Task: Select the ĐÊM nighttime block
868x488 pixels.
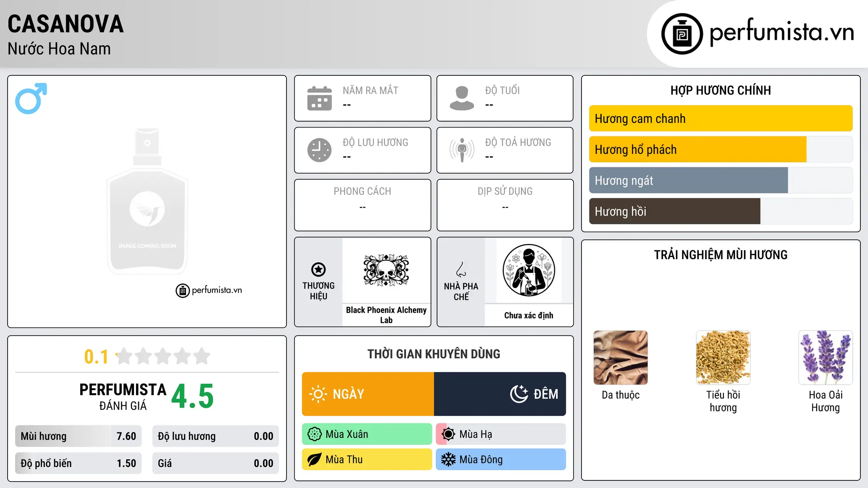Action: pos(500,394)
